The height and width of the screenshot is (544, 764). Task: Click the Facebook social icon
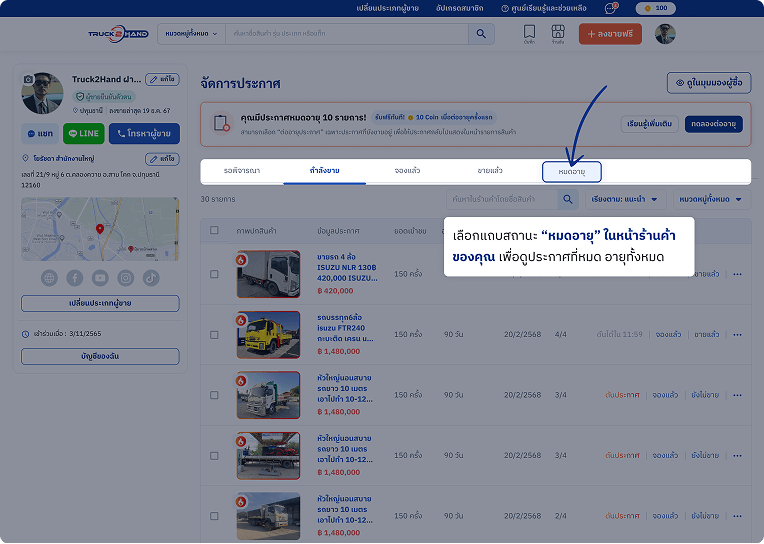coord(75,277)
